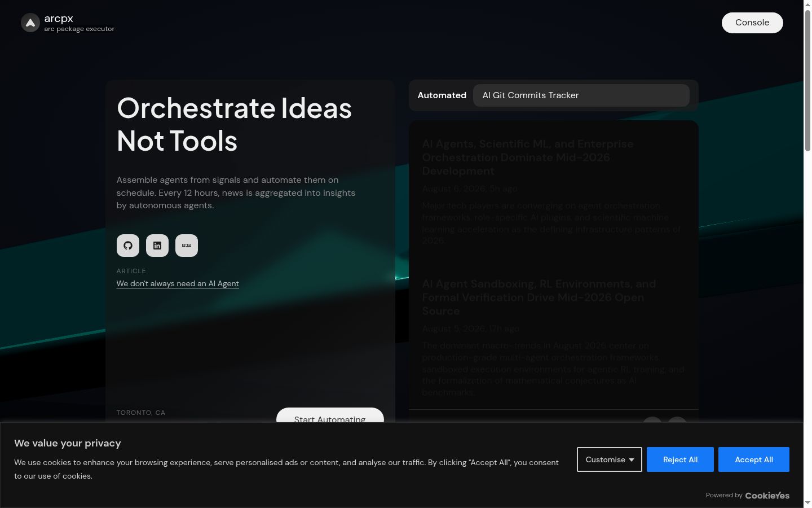Click the "We value your privacy" heading
This screenshot has height=508, width=812.
click(x=68, y=443)
